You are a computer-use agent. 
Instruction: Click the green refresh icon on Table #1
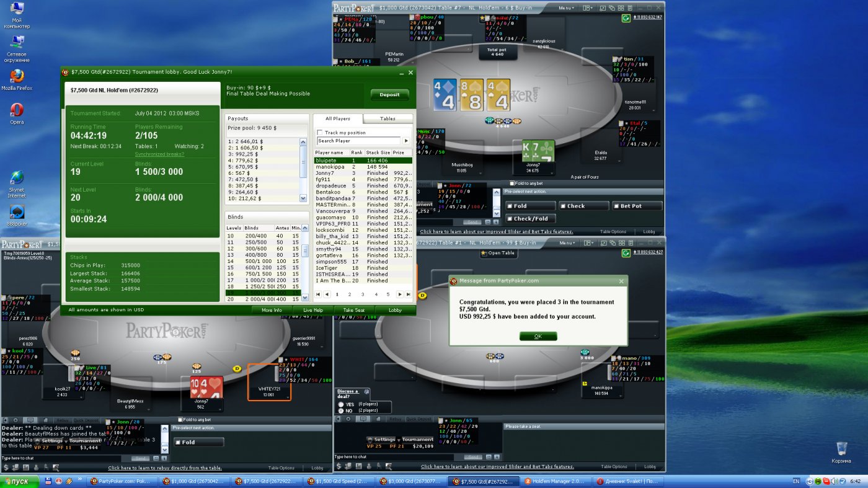pyautogui.click(x=626, y=253)
